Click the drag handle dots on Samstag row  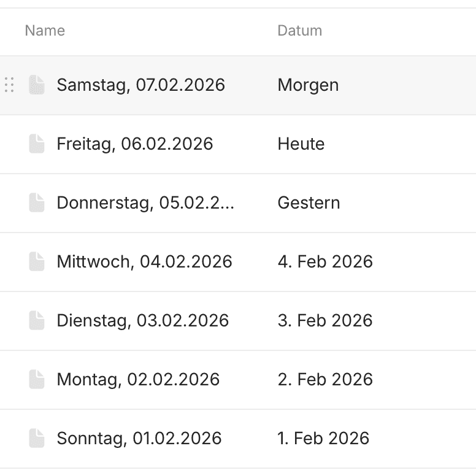click(9, 85)
